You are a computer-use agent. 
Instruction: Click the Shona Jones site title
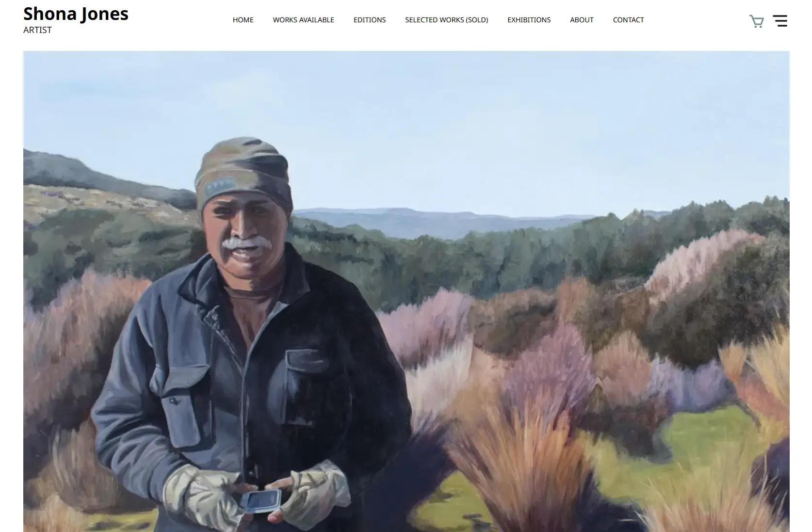click(76, 14)
